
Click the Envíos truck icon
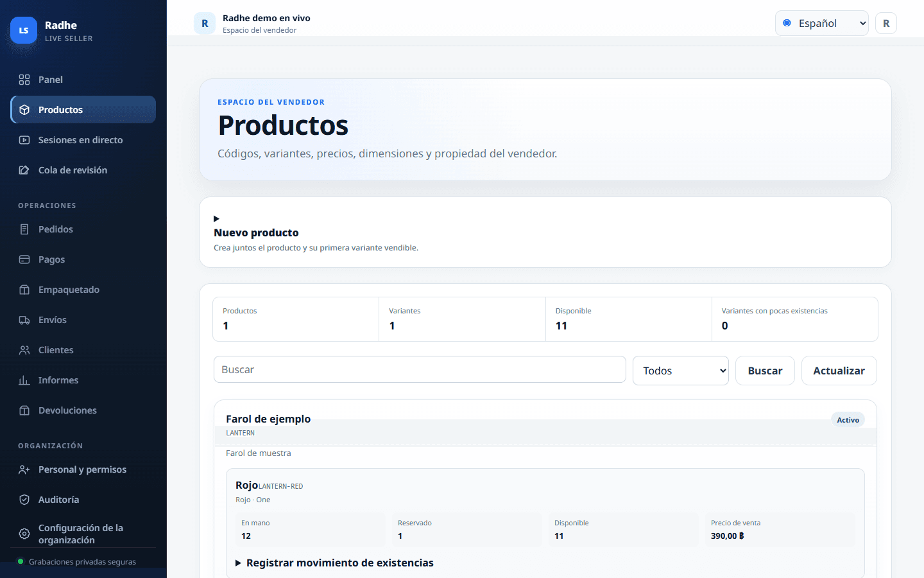pos(24,320)
